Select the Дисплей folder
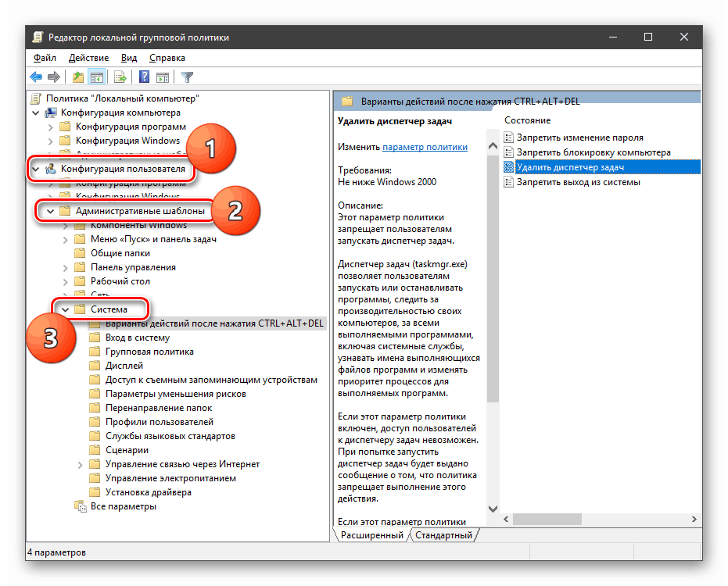728x586 pixels. (x=124, y=366)
